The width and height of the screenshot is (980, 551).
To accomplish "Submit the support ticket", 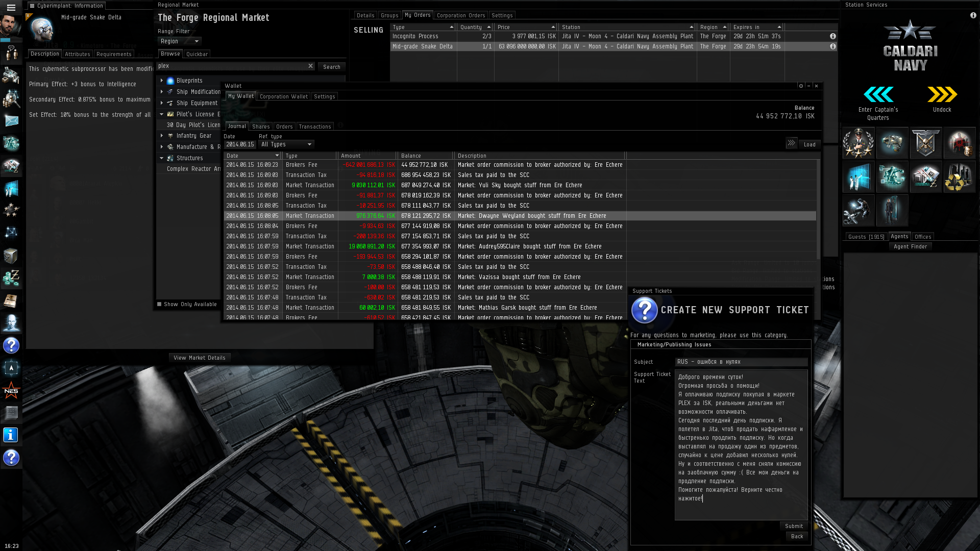I will (x=794, y=526).
